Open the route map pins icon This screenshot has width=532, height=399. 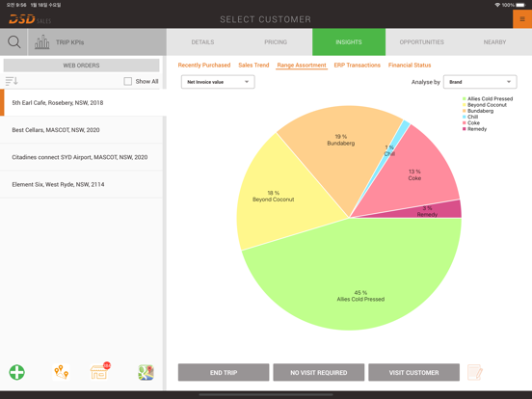(x=61, y=372)
